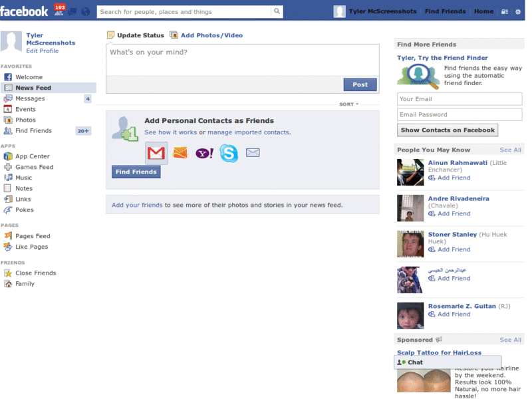Open the SORT dropdown

tap(348, 104)
